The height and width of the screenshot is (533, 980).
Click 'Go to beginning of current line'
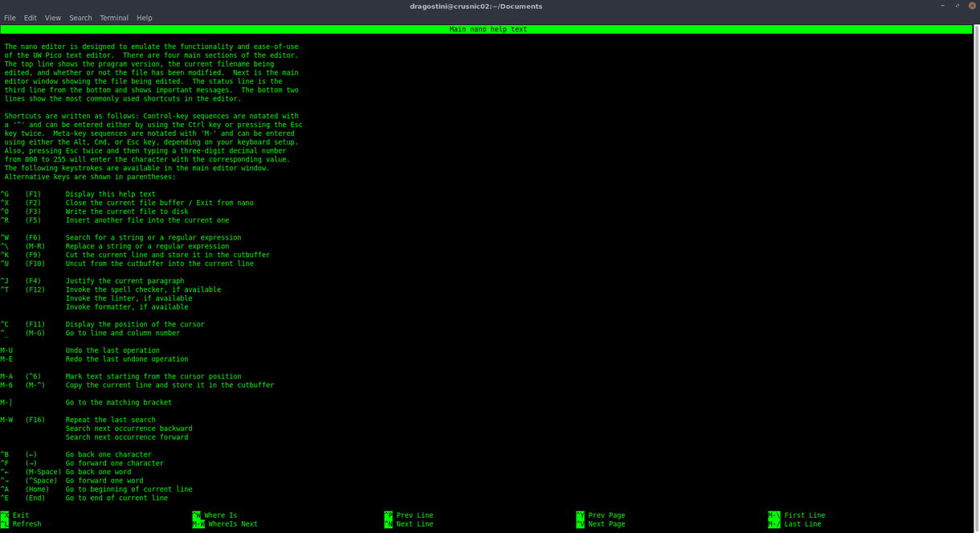[129, 490]
